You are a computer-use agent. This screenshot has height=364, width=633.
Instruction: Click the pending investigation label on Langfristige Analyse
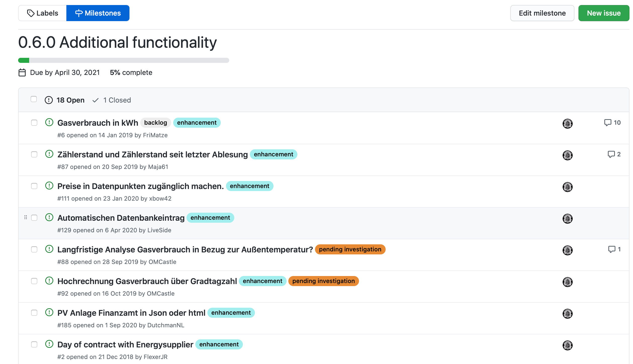pyautogui.click(x=350, y=249)
